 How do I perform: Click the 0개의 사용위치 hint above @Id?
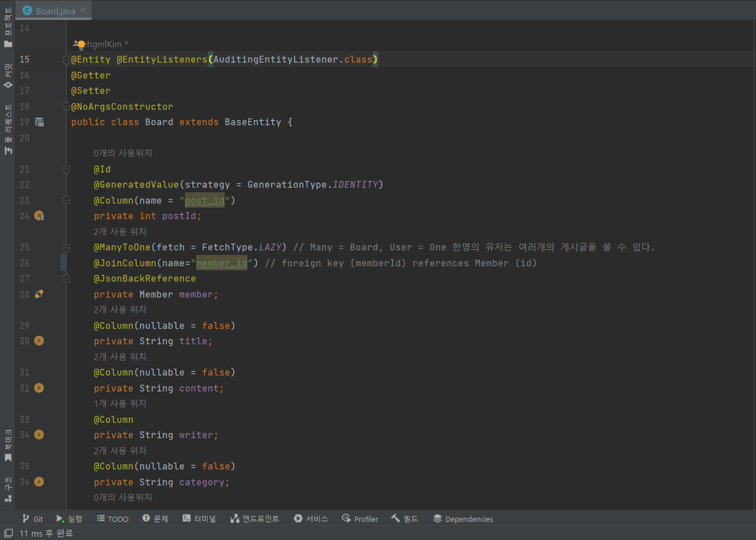pyautogui.click(x=123, y=153)
